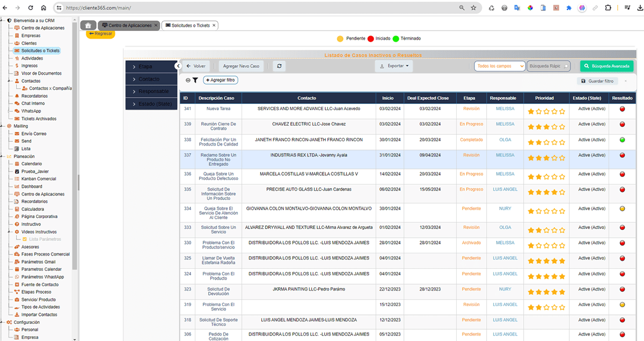Image resolution: width=644 pixels, height=341 pixels.
Task: Open Parámetros Gmail
Action: click(38, 262)
